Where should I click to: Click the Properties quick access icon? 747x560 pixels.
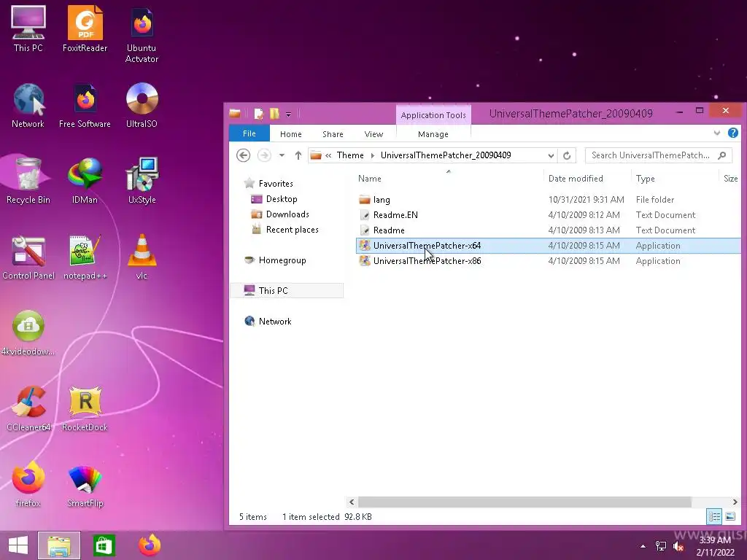point(259,114)
